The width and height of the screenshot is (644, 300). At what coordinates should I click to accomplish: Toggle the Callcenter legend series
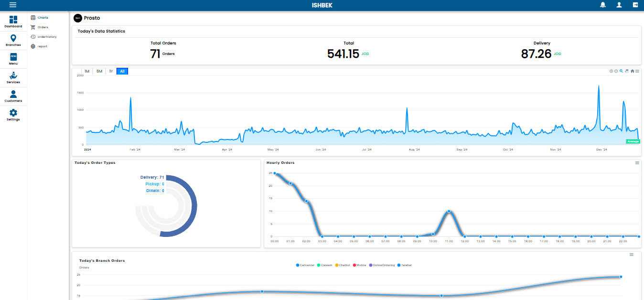304,265
